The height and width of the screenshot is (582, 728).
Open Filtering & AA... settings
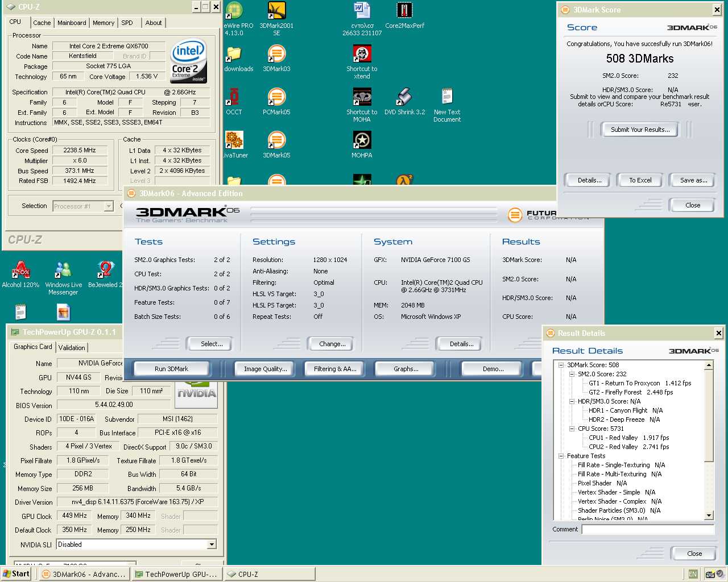[335, 369]
